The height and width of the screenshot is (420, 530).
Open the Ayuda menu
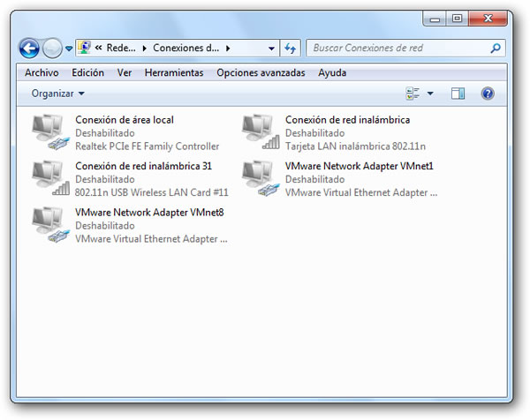click(332, 72)
